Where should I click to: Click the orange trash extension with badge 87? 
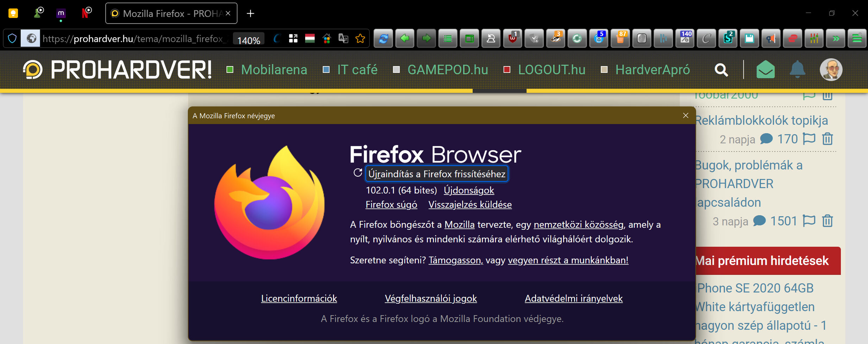(x=620, y=38)
